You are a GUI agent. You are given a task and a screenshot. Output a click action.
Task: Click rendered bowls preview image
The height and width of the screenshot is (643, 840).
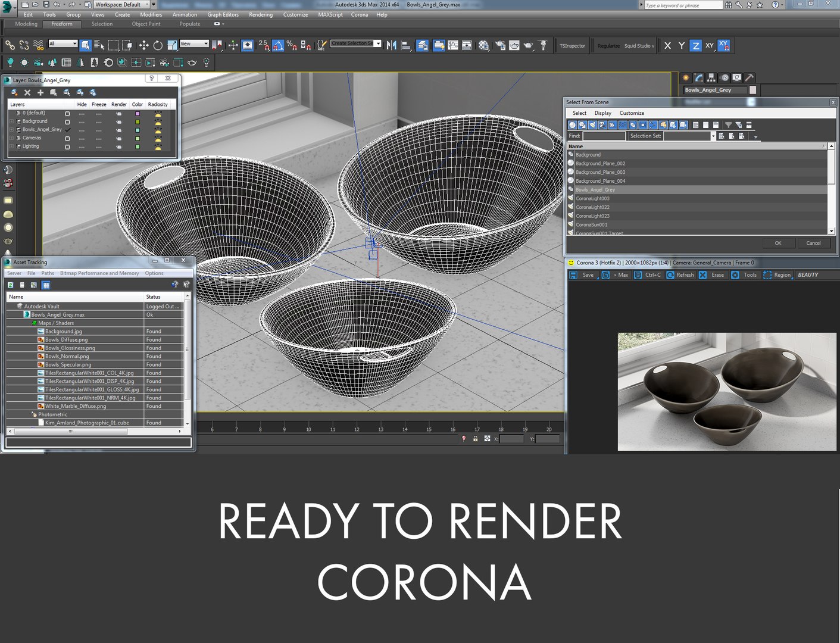(x=727, y=391)
